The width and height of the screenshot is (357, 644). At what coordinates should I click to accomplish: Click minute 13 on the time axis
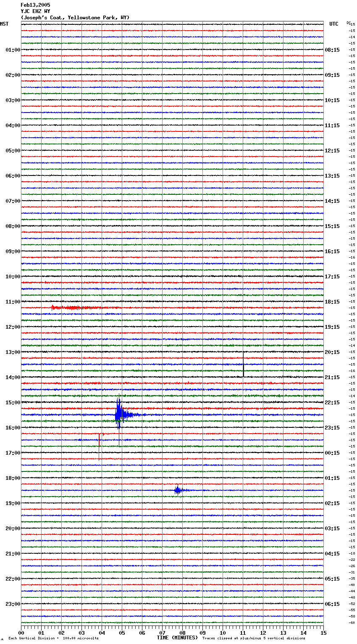coord(283,633)
